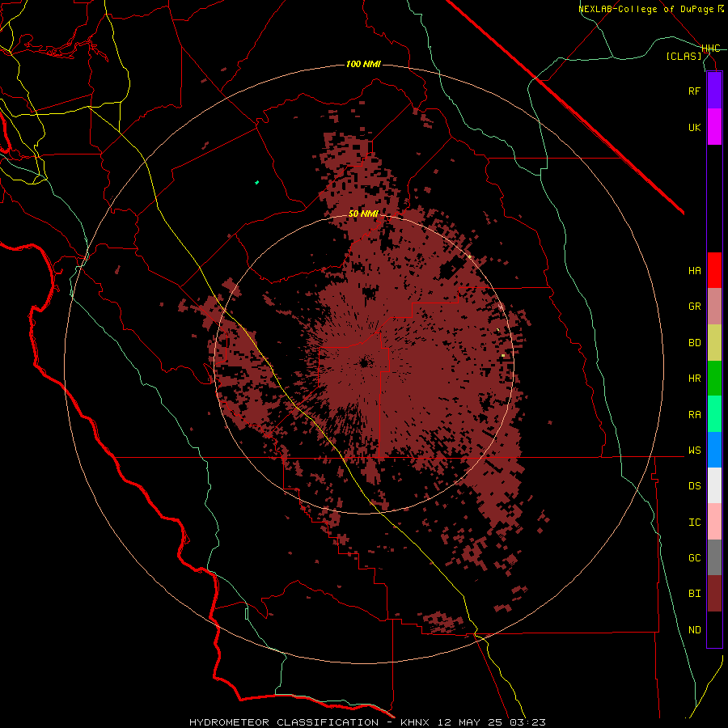The width and height of the screenshot is (728, 728).
Task: Click the 'WS' legend label
Action: point(694,451)
